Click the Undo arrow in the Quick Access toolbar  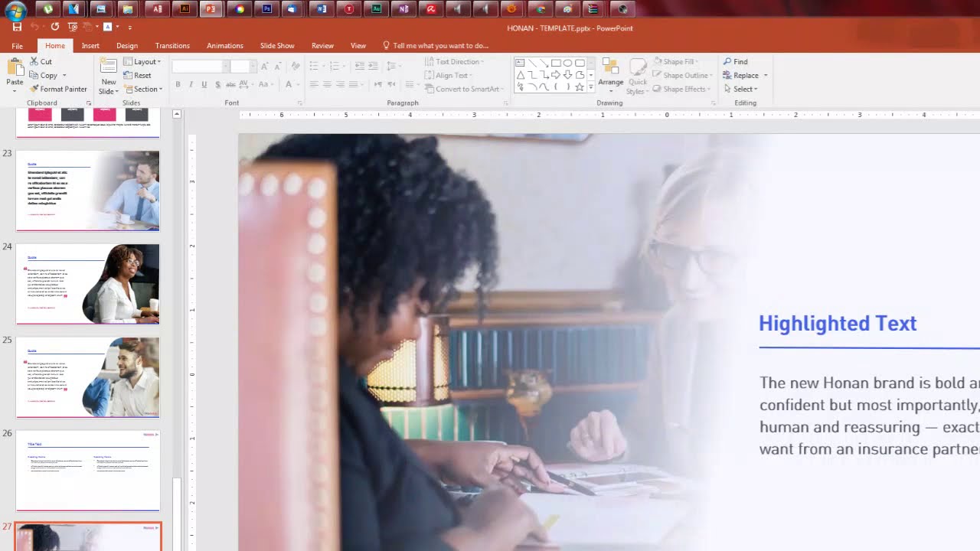point(34,27)
